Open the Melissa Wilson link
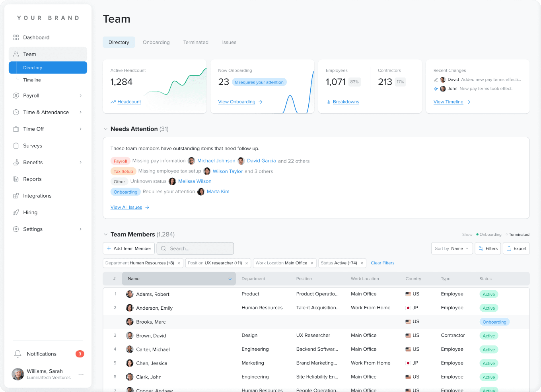541x392 pixels. (195, 181)
